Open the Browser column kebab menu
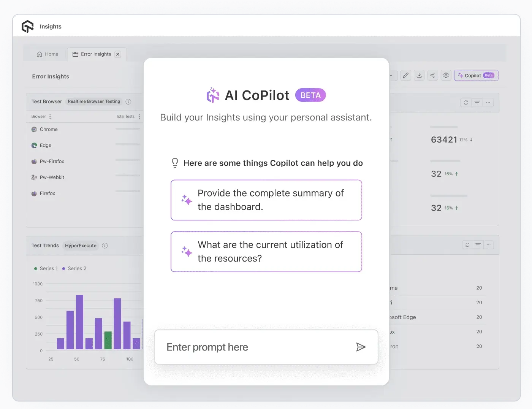The height and width of the screenshot is (409, 532). coord(49,116)
